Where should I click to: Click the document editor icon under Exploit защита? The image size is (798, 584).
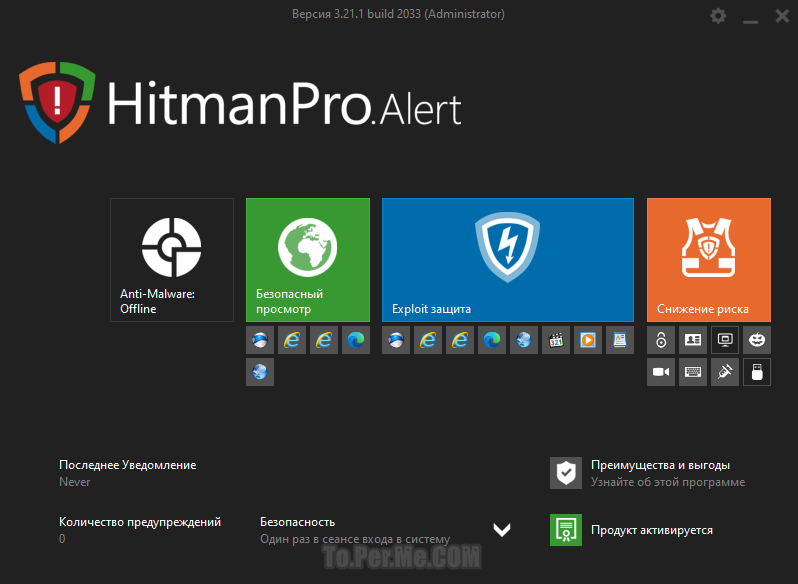620,340
